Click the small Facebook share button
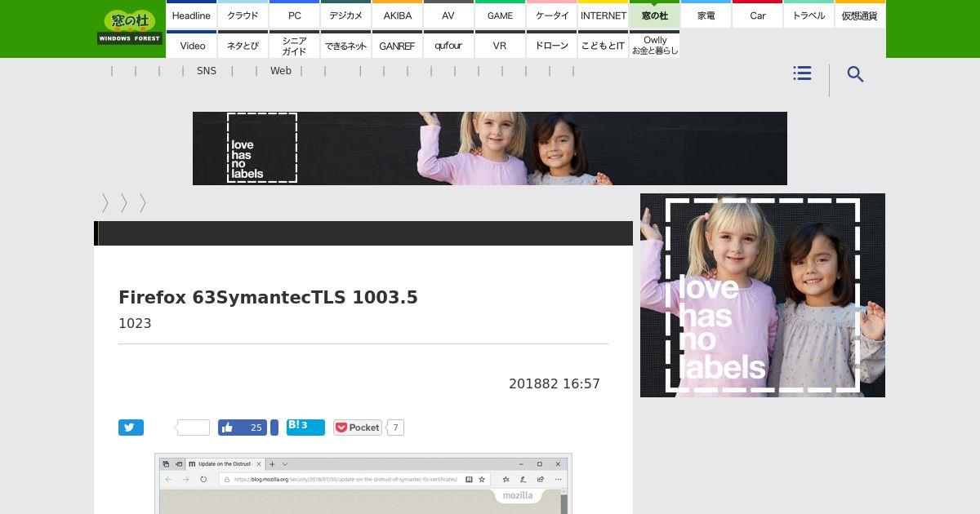Viewport: 980px width, 514px height. [274, 428]
